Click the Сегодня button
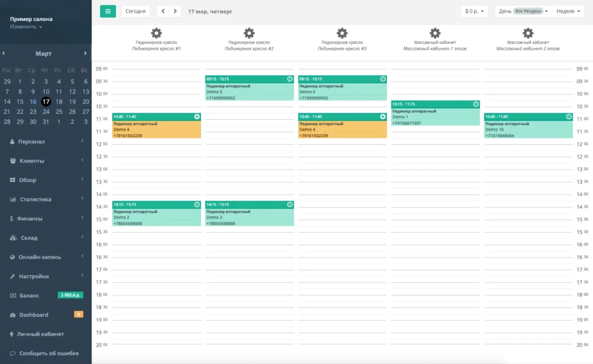The height and width of the screenshot is (364, 593). click(x=136, y=12)
